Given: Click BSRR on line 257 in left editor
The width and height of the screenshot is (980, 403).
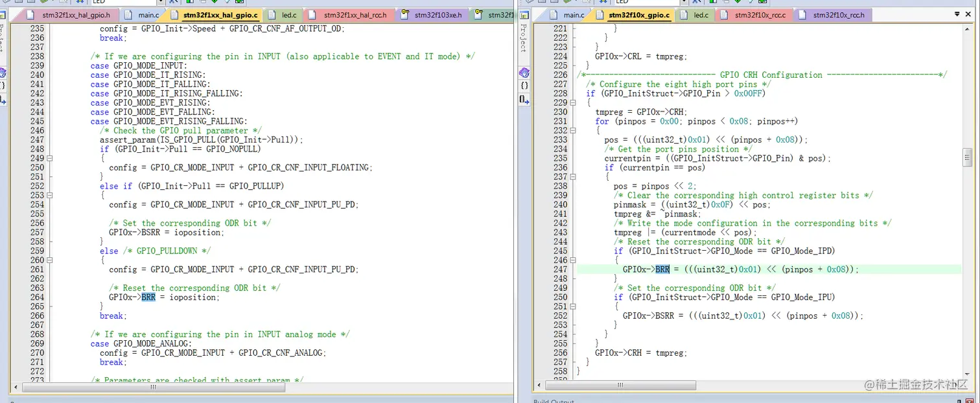Looking at the screenshot, I should 151,232.
